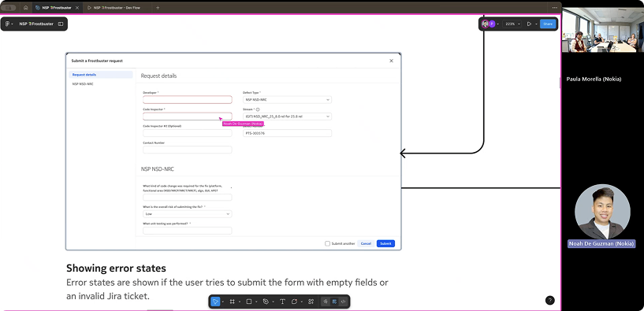The image size is (644, 311).
Task: Click the purple P collaborator avatar
Action: [x=492, y=24]
